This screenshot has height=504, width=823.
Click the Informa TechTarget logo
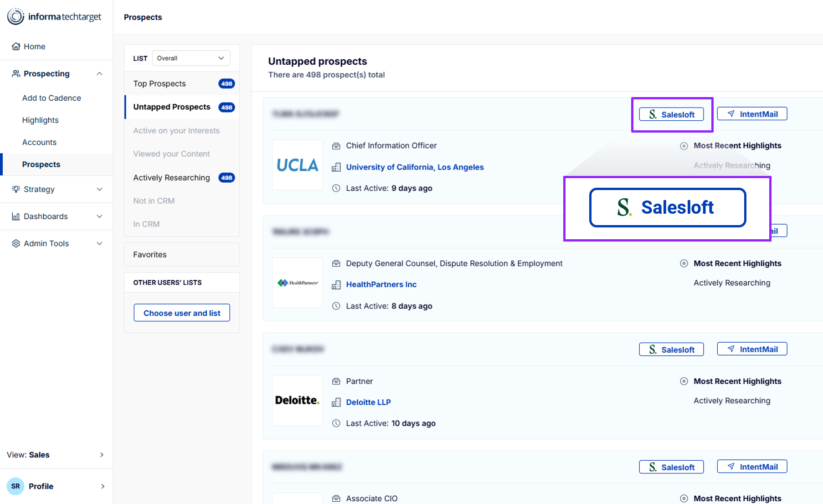(x=54, y=17)
